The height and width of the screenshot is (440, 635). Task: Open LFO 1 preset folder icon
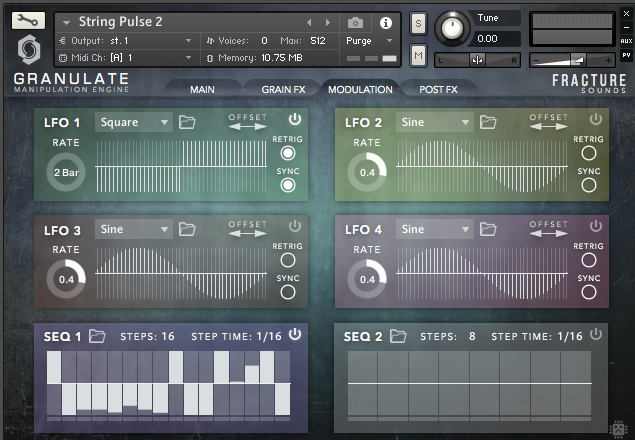pos(187,122)
